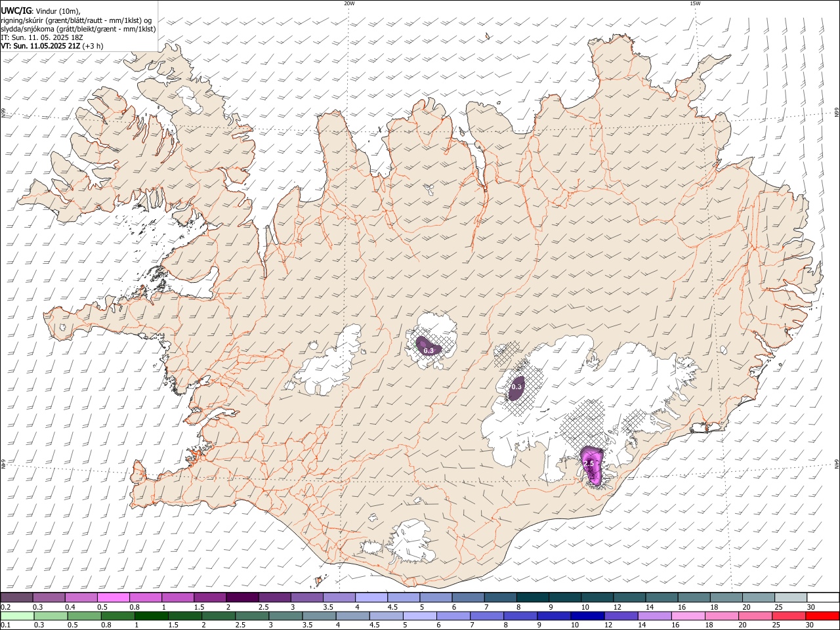Click the bright red 30 swatch, bottom legend row

822,616
